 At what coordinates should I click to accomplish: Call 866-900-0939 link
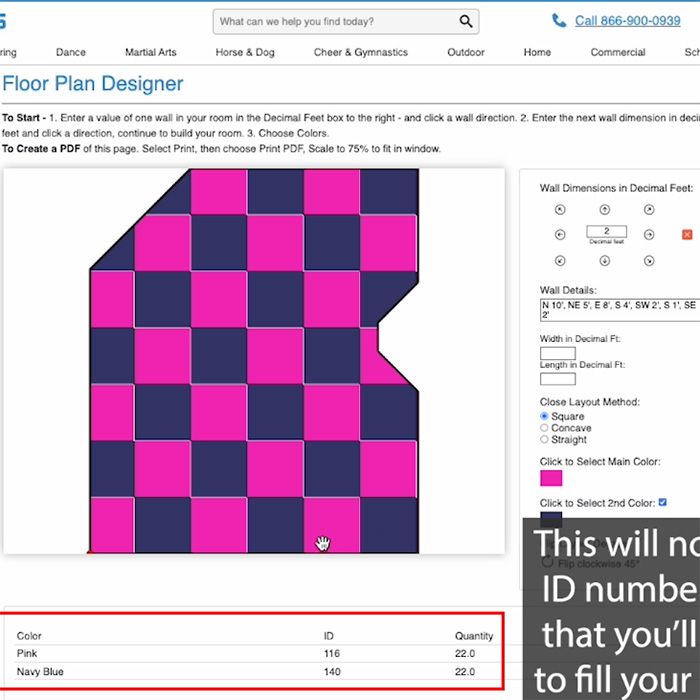[627, 21]
